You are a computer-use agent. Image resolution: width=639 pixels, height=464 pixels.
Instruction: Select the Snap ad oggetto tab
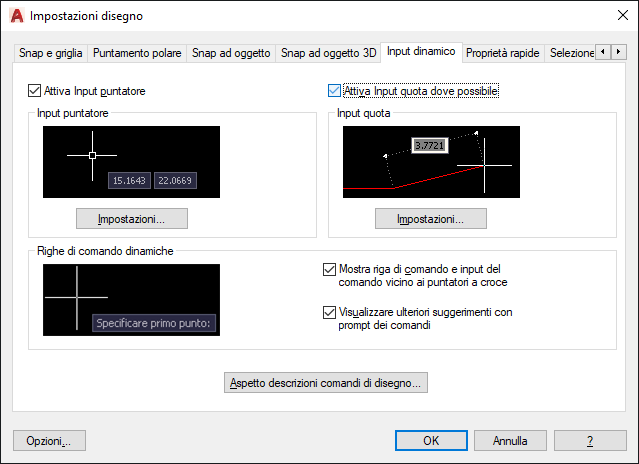point(231,53)
